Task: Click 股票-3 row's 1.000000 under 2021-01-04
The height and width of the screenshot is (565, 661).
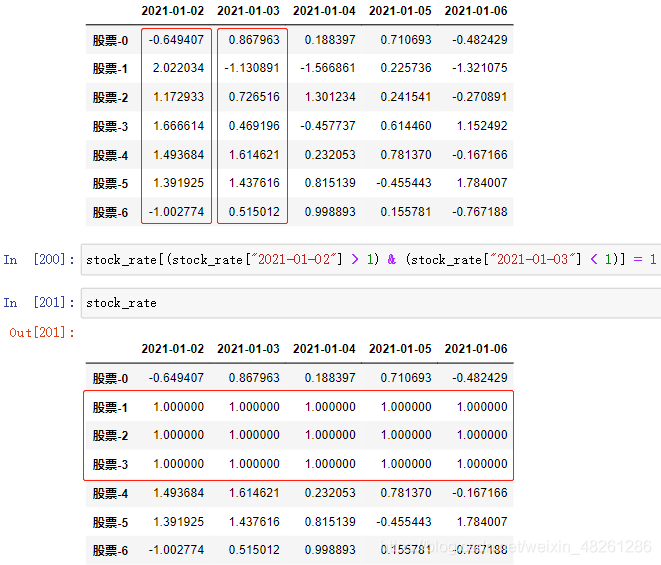Action: 330,464
